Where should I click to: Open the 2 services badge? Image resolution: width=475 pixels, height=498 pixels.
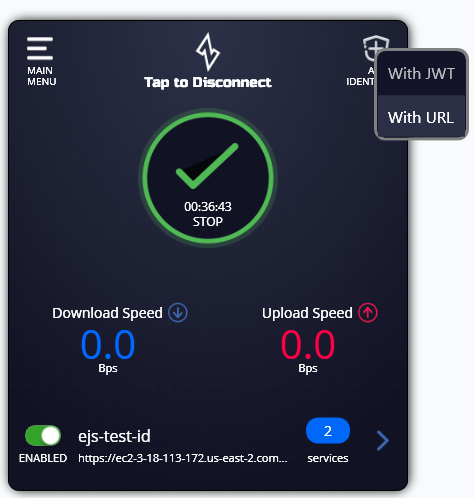pyautogui.click(x=328, y=431)
